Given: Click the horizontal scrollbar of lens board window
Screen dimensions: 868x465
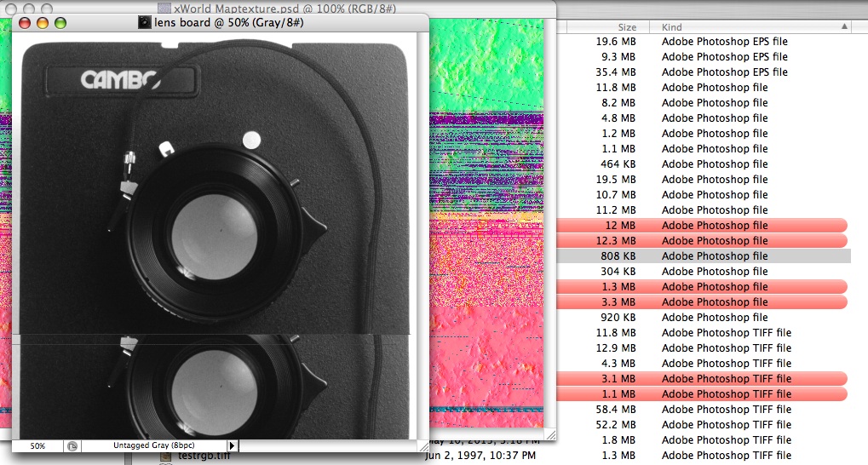Looking at the screenshot, I should tap(328, 445).
